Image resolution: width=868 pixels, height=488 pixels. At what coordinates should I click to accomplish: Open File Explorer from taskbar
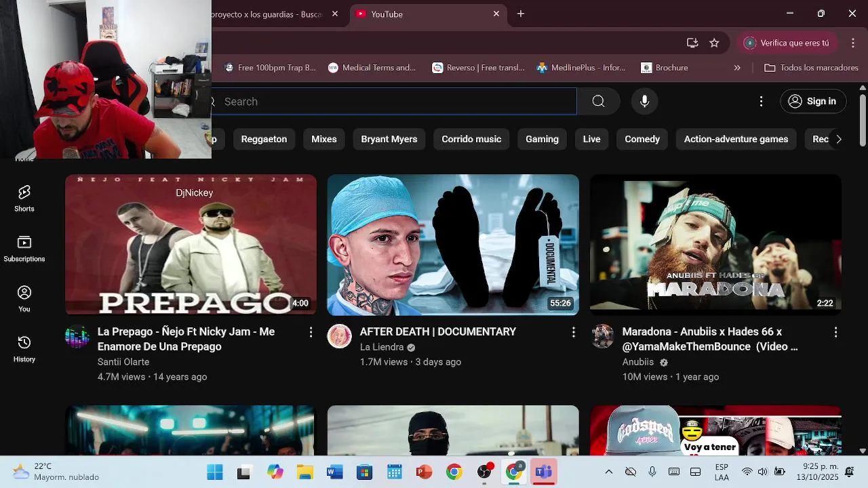coord(304,472)
